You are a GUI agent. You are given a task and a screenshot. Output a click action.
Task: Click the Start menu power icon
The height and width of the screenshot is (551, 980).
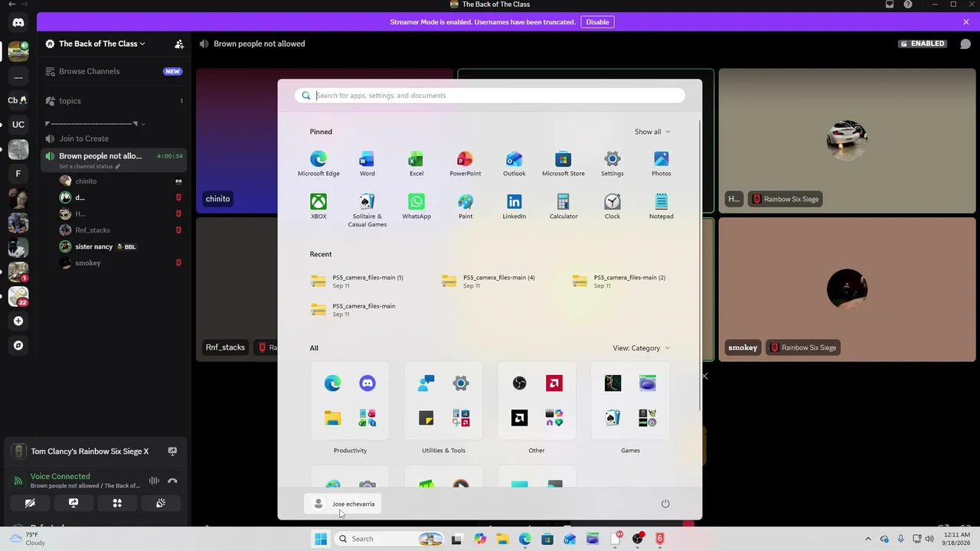665,504
